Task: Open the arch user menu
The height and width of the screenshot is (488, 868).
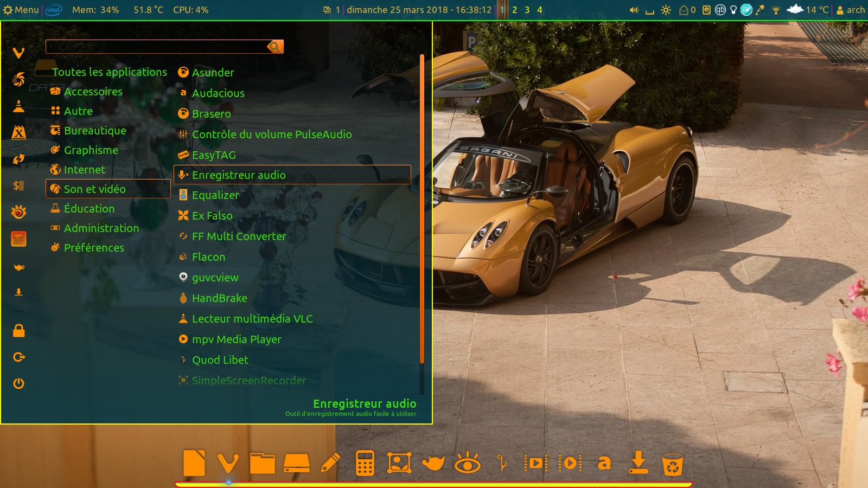Action: point(851,10)
